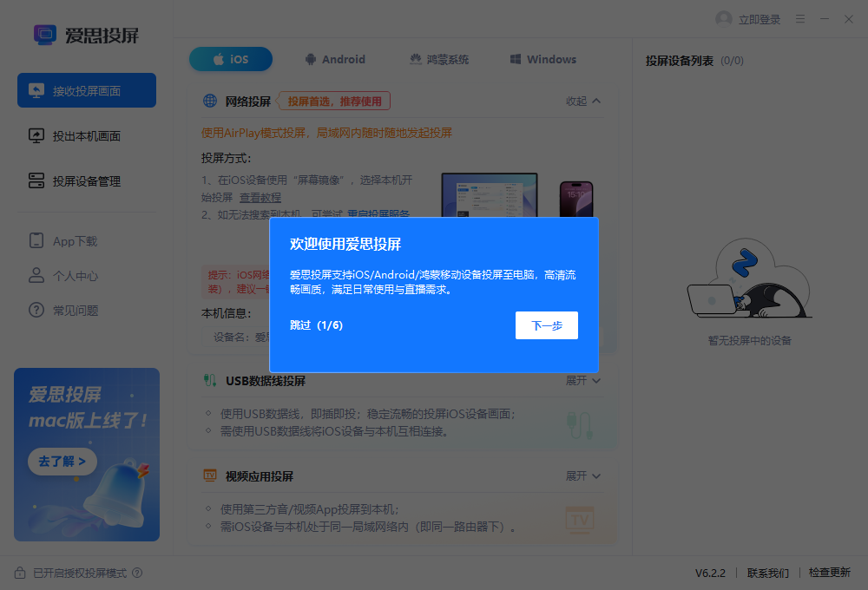Screen dimensions: 868x590
Task: Click the 投屏首选，推荐使用 tag
Action: pyautogui.click(x=334, y=102)
